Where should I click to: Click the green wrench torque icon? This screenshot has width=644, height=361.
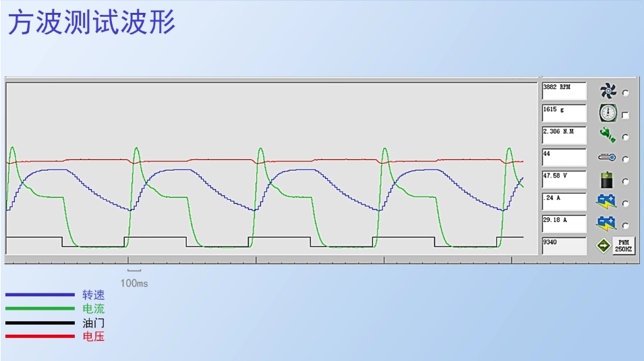pos(608,136)
